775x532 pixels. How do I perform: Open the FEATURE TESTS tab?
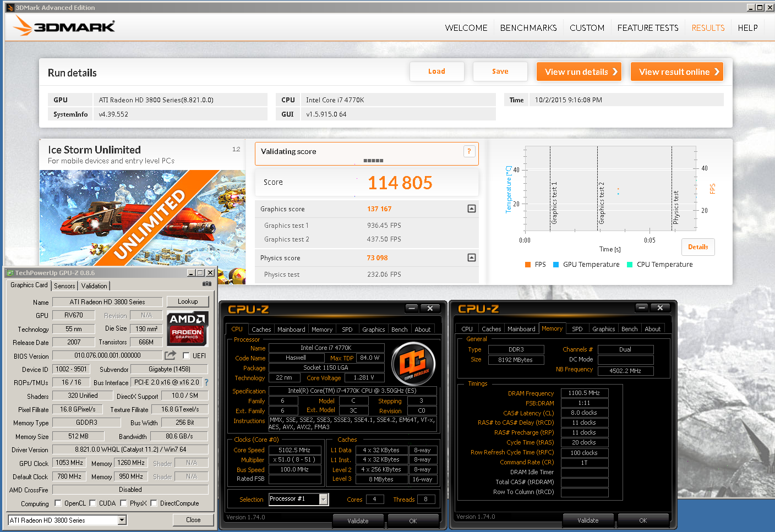(648, 28)
